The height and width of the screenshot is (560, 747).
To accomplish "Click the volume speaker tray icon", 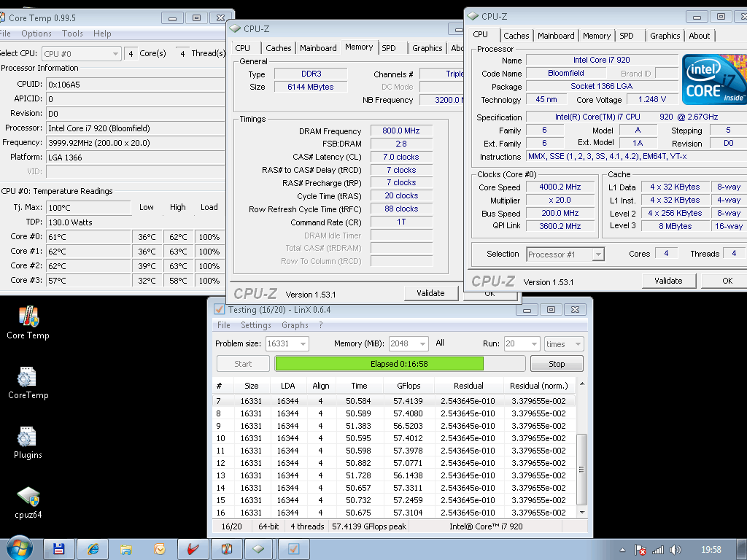I will click(x=675, y=549).
